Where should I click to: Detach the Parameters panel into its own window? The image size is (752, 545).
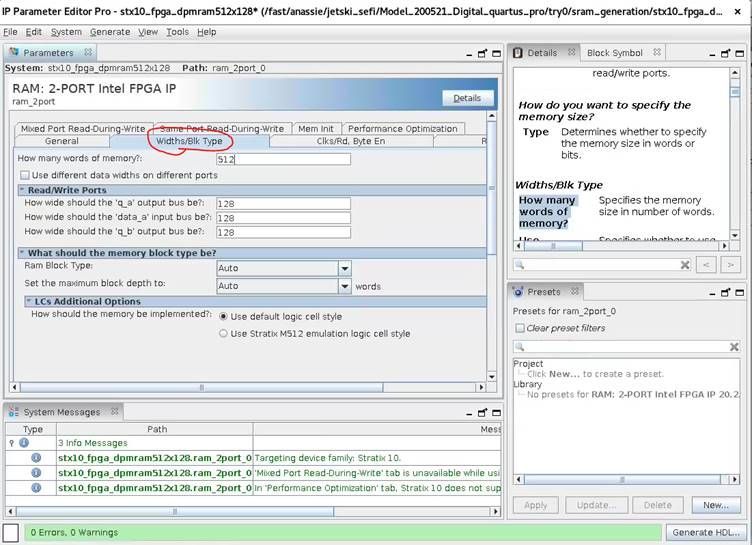tap(481, 52)
